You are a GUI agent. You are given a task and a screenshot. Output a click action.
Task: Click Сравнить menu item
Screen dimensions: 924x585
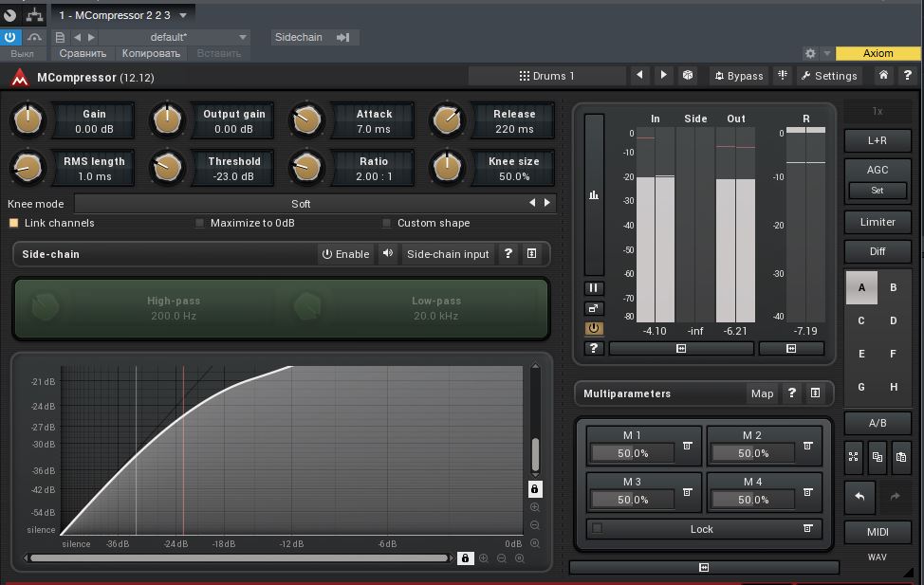pos(83,53)
